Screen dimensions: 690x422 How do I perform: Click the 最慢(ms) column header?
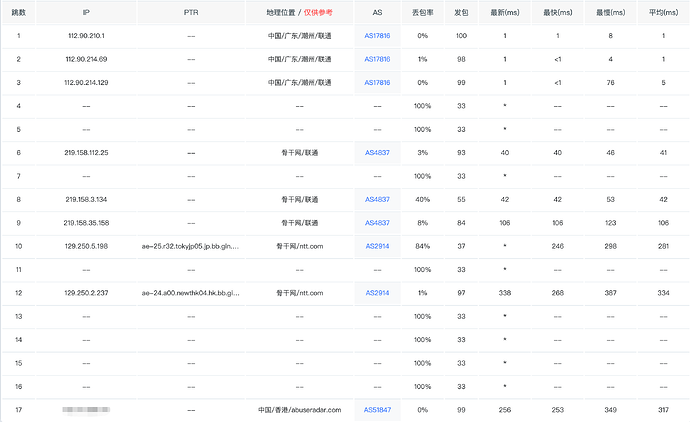pyautogui.click(x=610, y=12)
